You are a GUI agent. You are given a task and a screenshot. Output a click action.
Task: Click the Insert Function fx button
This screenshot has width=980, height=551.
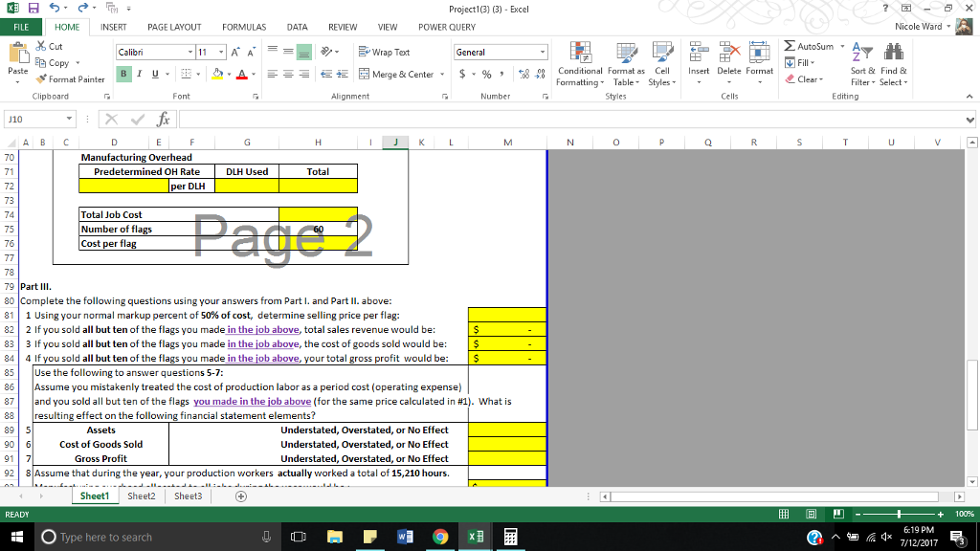pos(163,119)
